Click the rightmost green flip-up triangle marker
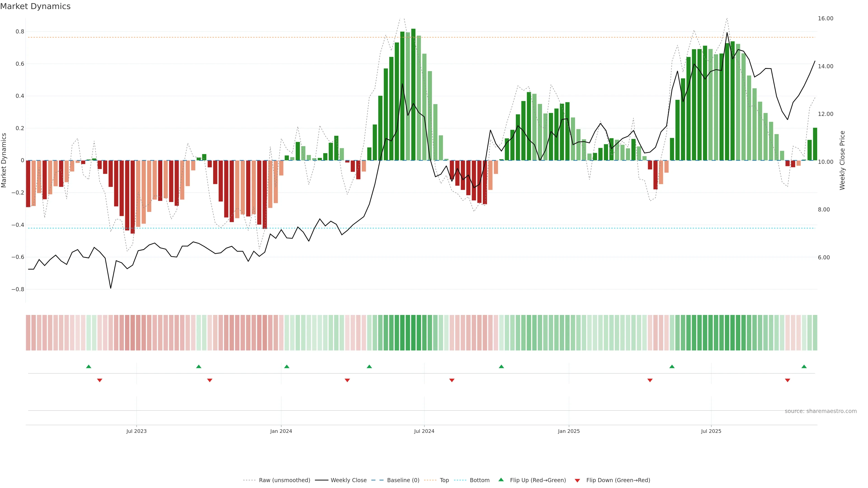 [804, 366]
